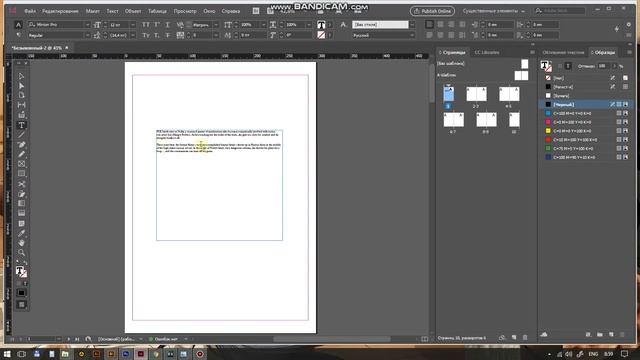Select the Hand tool
Screen dimensions: 640x360
(x=21, y=243)
